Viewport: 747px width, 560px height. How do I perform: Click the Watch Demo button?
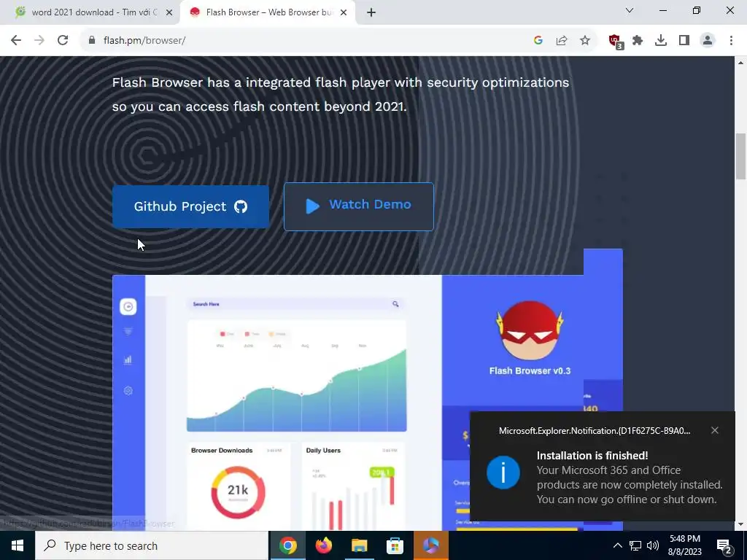click(359, 206)
